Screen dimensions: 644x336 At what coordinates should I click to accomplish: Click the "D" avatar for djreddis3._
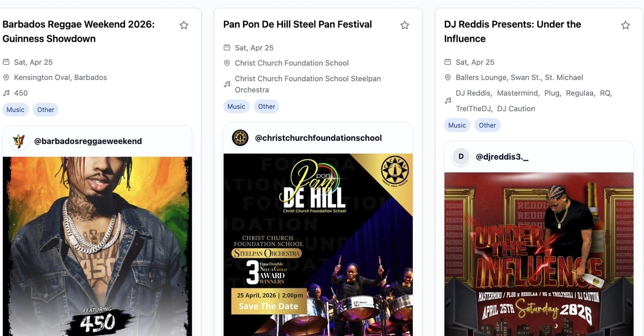coord(461,156)
